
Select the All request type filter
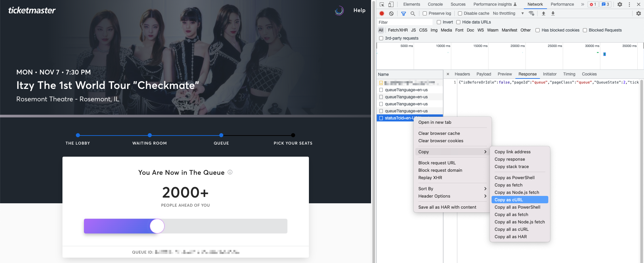click(x=381, y=30)
